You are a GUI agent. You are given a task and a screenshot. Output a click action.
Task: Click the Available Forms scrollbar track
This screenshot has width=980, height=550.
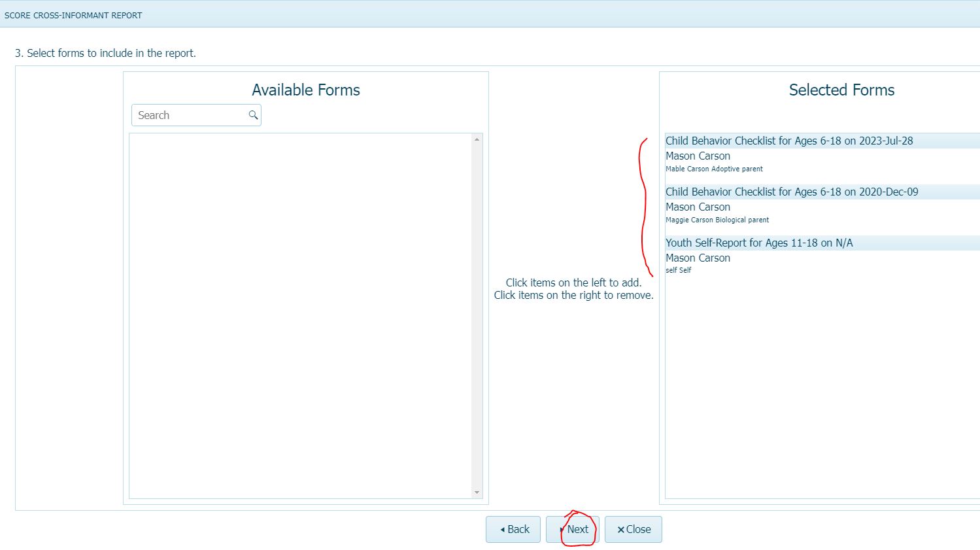click(477, 314)
